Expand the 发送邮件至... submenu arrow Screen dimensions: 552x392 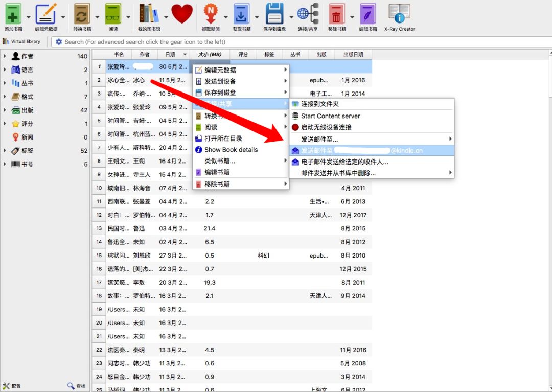click(450, 139)
